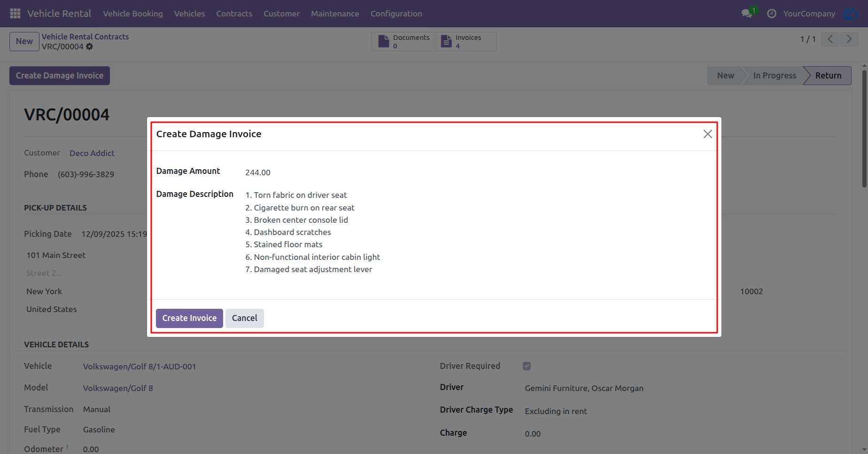
Task: Open the activities clock icon
Action: click(x=772, y=14)
